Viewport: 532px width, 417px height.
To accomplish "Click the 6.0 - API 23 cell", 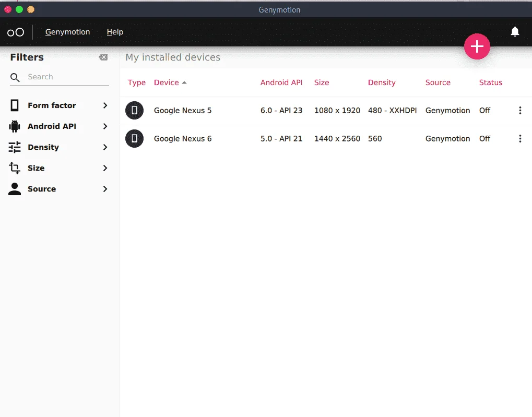I will pyautogui.click(x=281, y=111).
